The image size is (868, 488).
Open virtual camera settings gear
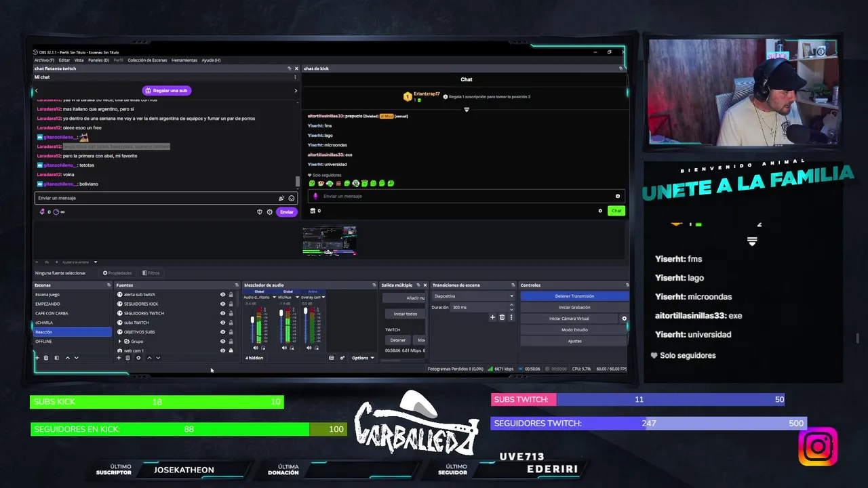[625, 319]
